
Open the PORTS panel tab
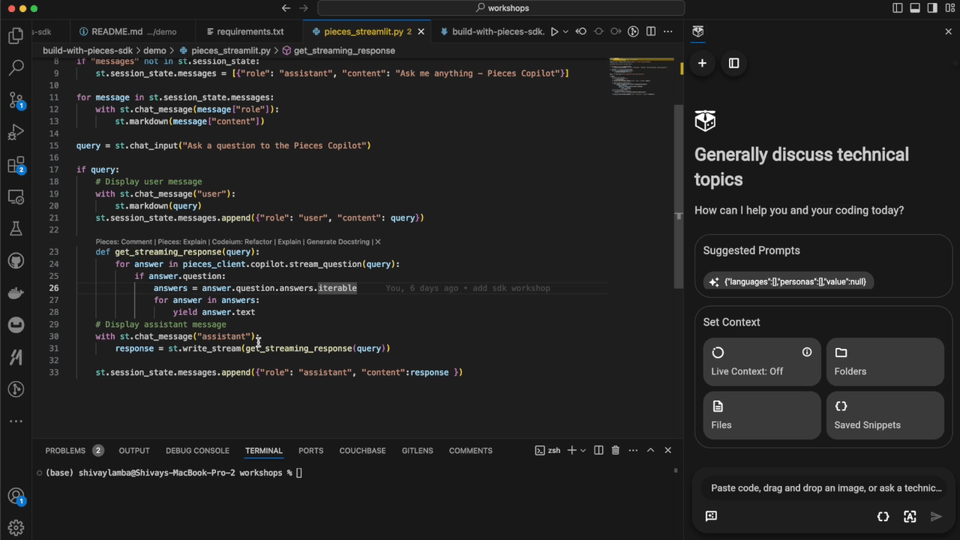311,451
